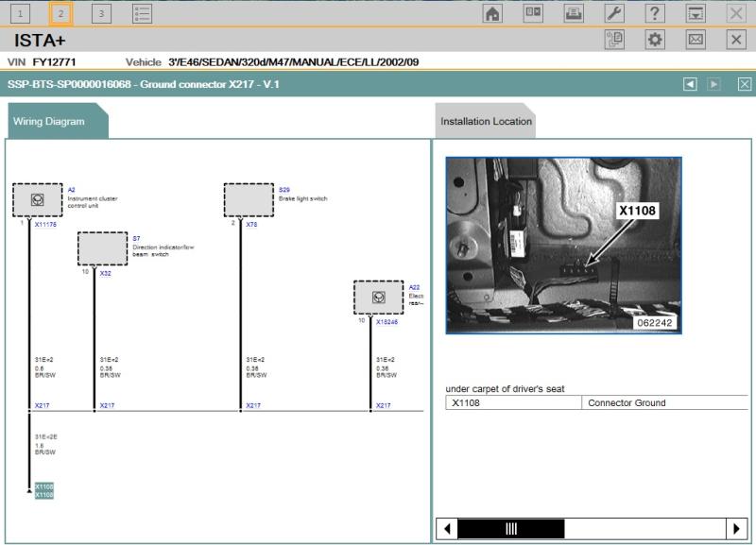Switch to session tab 3
Image resolution: width=756 pixels, height=545 pixels.
(101, 13)
